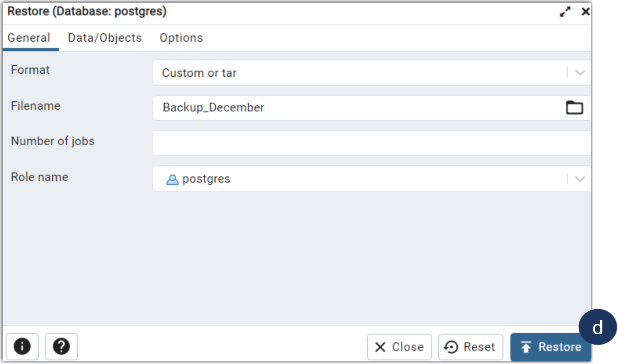Screen dimensions: 618x364
Task: Switch to the Data/Objects tab
Action: click(x=104, y=37)
